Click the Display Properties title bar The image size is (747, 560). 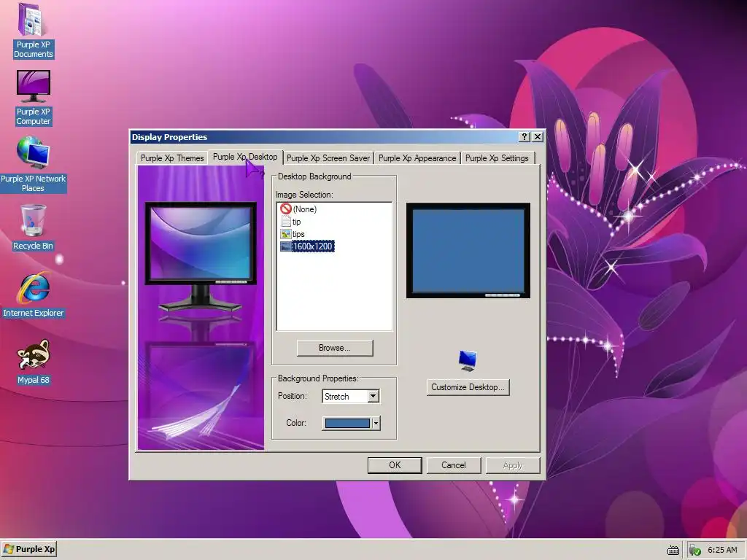click(324, 136)
